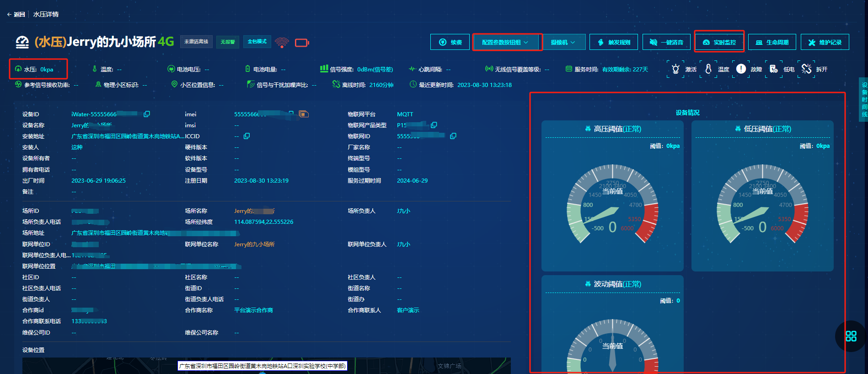This screenshot has height=374, width=868.
Task: Click the 全包模式 tag
Action: click(x=257, y=42)
